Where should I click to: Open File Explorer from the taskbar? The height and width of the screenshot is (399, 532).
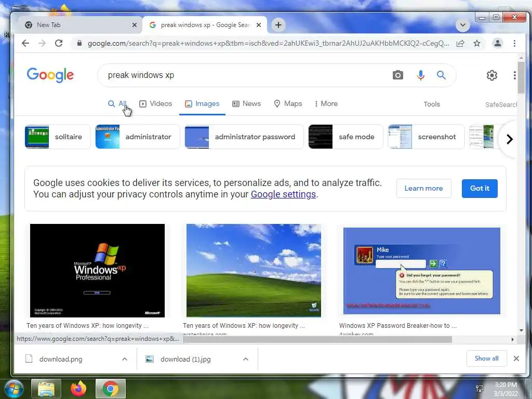[x=46, y=389]
